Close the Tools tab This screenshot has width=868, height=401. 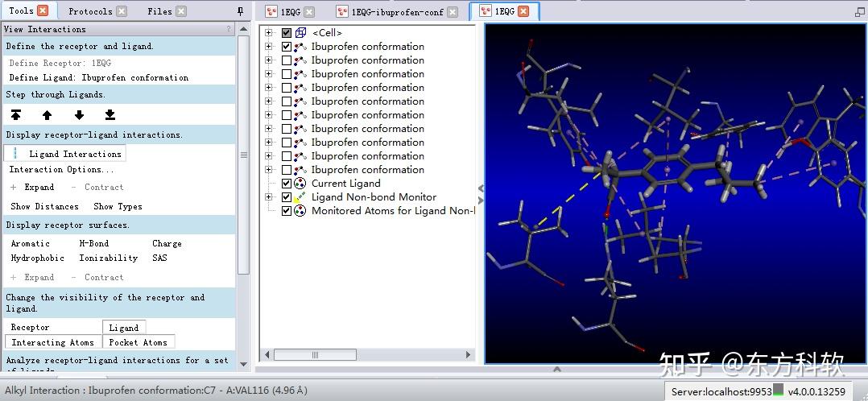click(x=43, y=10)
